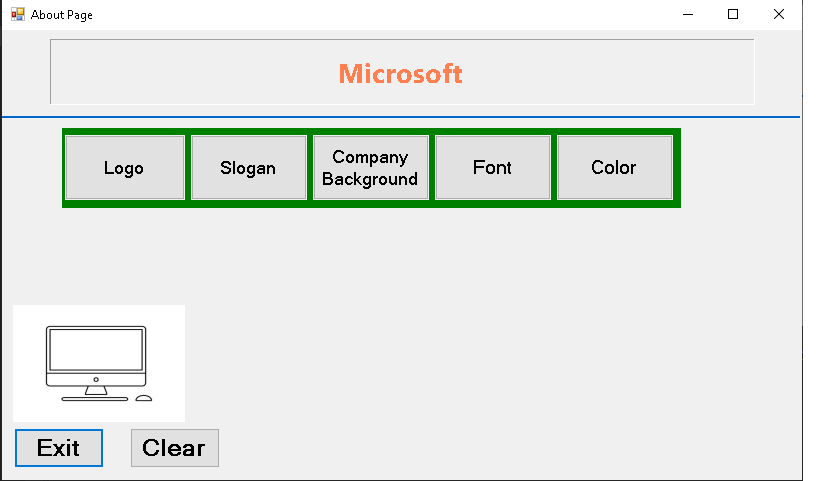Click the orange Microsoft heading text
The width and height of the screenshot is (819, 481).
[400, 74]
